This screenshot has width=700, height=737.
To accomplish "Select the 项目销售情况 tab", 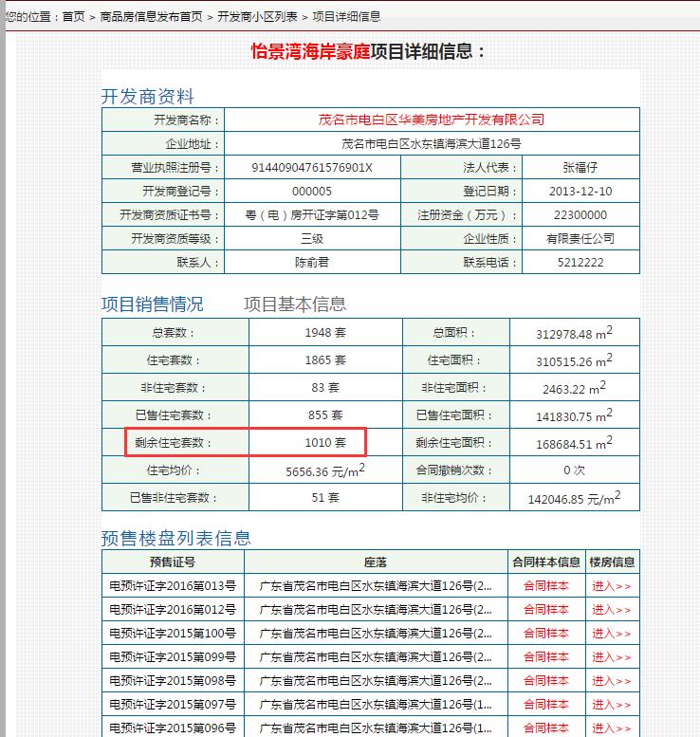I will (152, 304).
